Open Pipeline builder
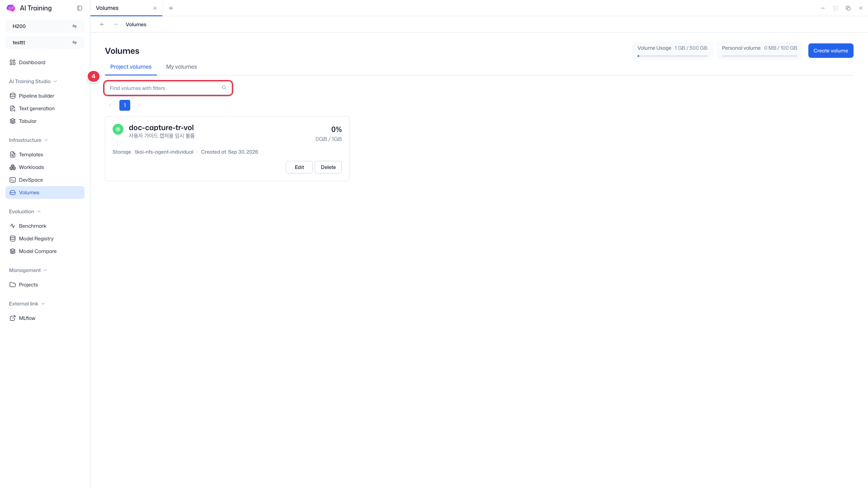This screenshot has height=488, width=868. point(45,96)
